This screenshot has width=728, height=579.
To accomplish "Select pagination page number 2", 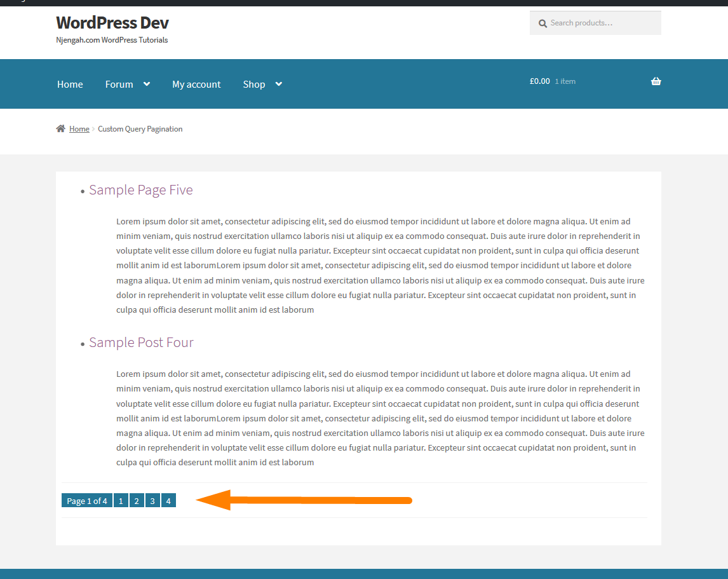I will (137, 500).
